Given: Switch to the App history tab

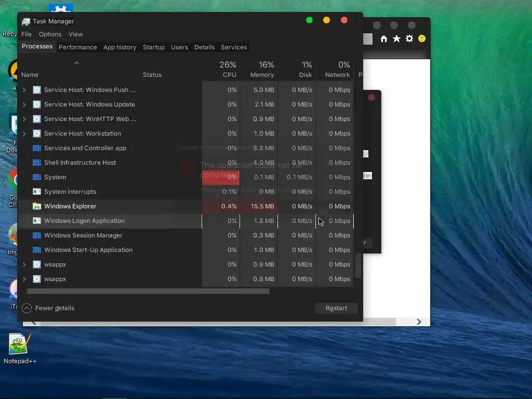Looking at the screenshot, I should click(x=120, y=47).
